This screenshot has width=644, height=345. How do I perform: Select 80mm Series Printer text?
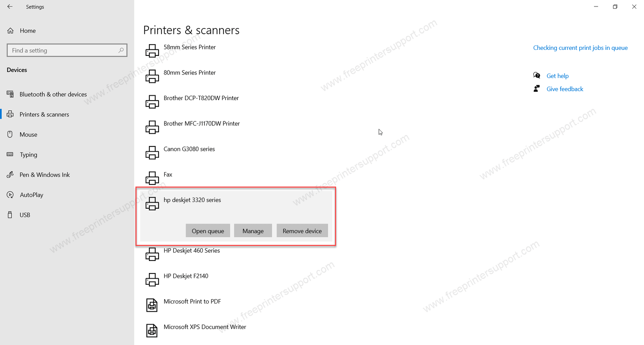pyautogui.click(x=190, y=72)
